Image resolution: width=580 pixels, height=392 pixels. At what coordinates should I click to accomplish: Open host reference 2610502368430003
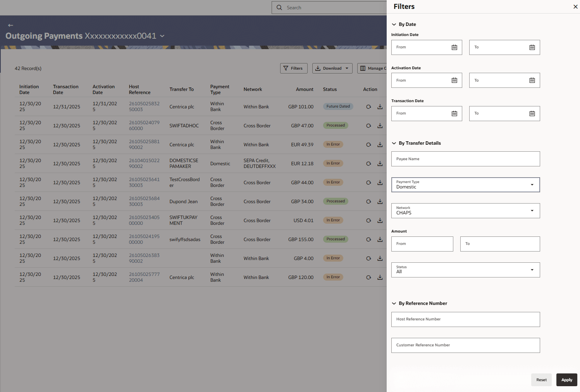tap(144, 202)
